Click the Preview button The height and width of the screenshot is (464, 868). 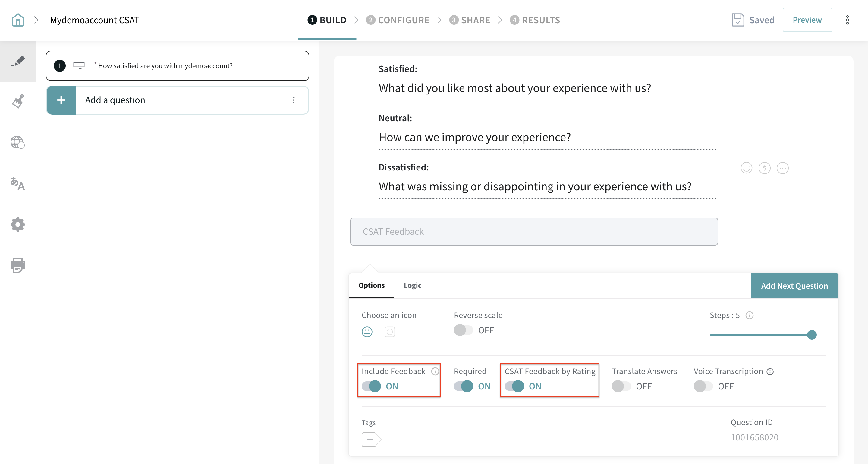click(807, 20)
